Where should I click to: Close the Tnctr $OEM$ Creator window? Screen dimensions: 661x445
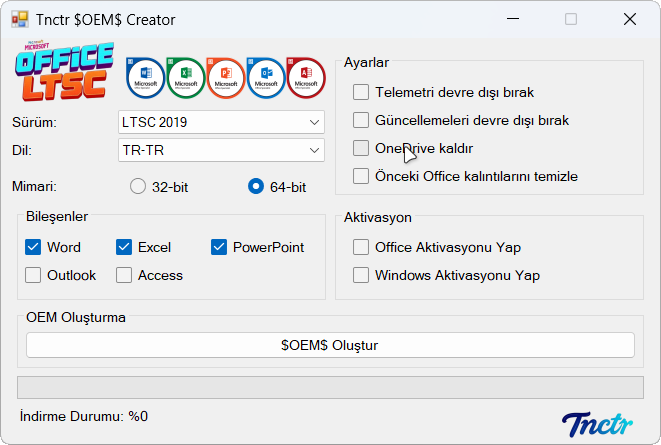point(630,19)
